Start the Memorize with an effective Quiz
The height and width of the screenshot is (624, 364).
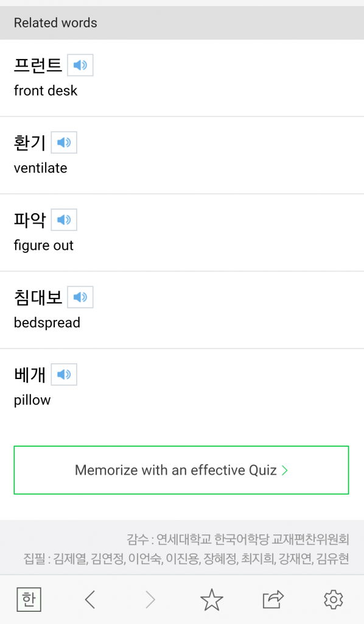[x=181, y=470]
